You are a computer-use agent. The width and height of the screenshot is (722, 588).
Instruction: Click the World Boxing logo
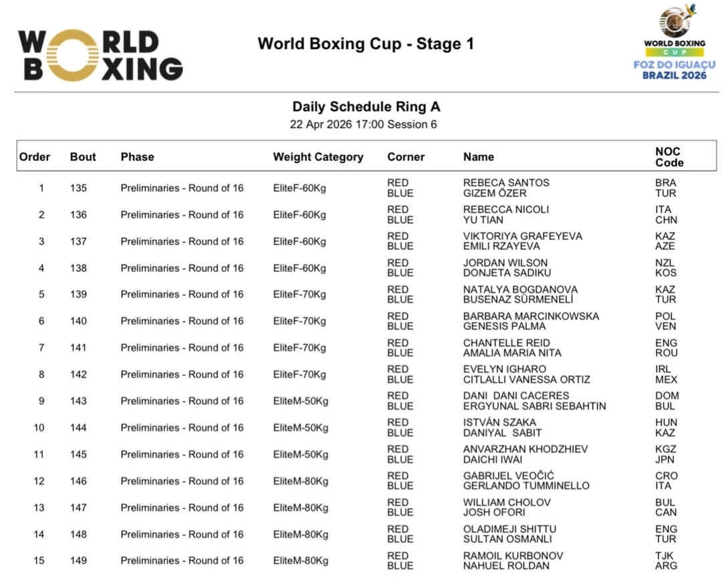[x=100, y=55]
